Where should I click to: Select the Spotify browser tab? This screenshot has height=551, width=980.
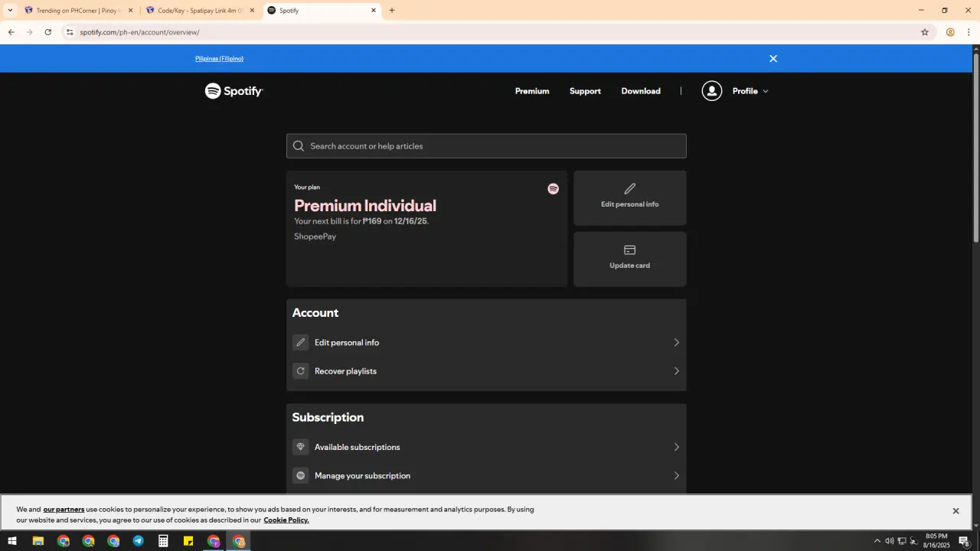click(322, 11)
